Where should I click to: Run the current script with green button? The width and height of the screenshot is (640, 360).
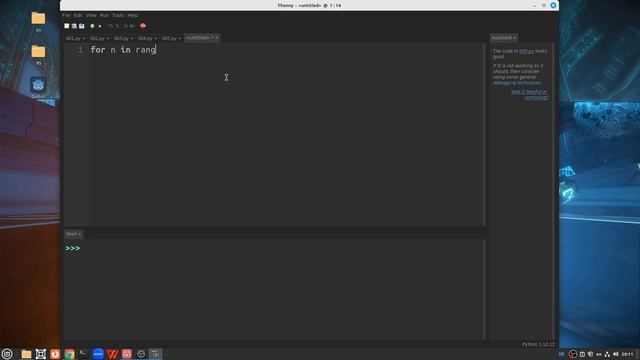(92, 26)
